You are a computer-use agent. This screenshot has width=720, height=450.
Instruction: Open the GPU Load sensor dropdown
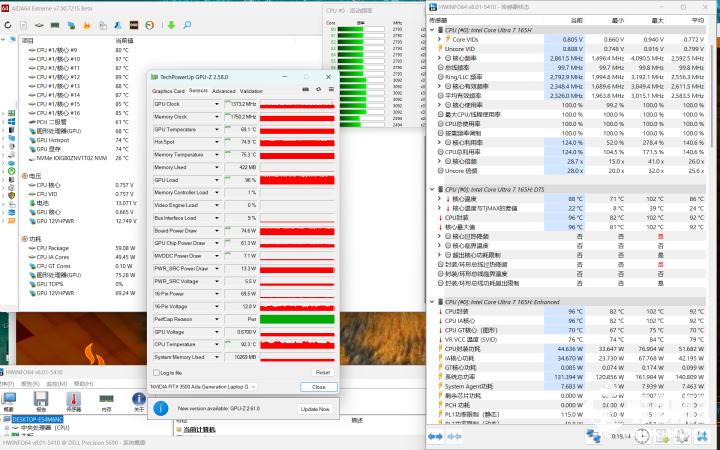pyautogui.click(x=217, y=180)
